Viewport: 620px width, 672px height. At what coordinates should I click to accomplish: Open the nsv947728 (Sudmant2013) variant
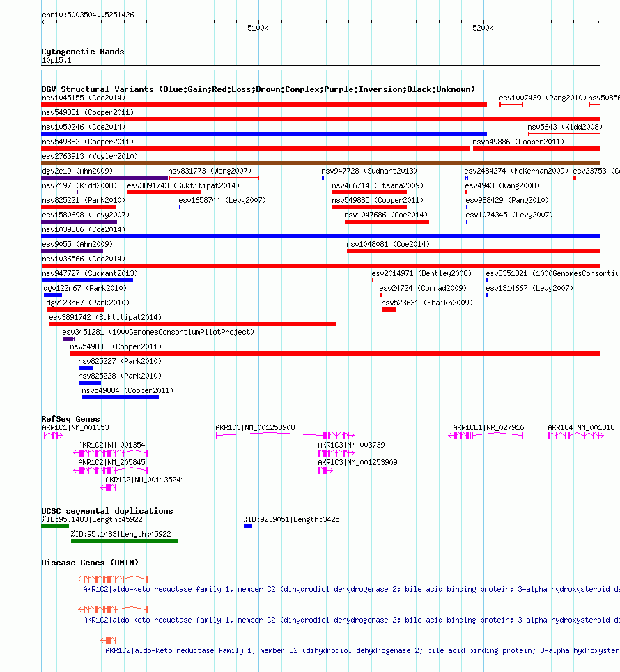coord(369,171)
